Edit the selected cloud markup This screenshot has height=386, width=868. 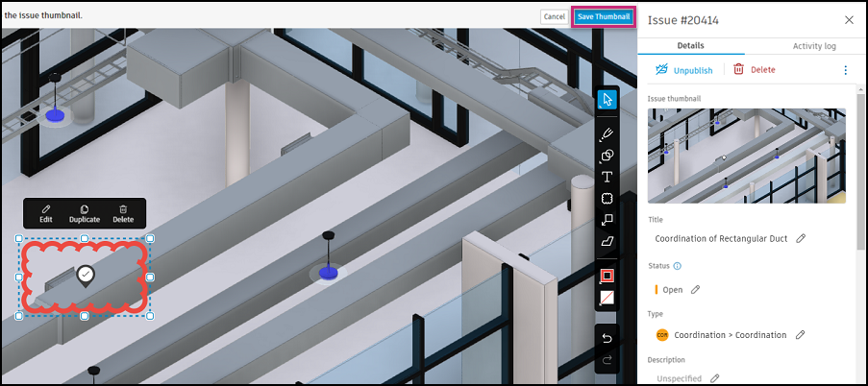(46, 213)
